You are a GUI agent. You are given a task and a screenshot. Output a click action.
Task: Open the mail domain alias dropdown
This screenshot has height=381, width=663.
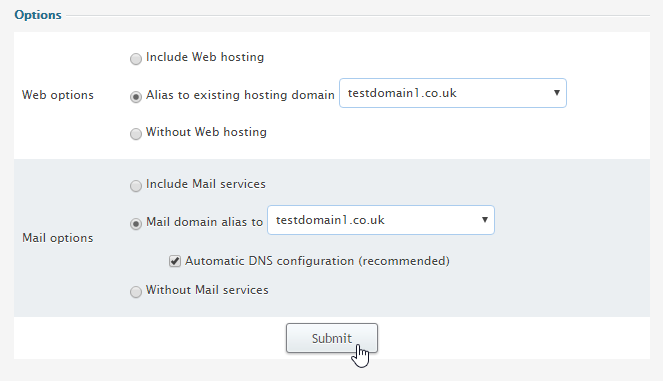(x=381, y=220)
